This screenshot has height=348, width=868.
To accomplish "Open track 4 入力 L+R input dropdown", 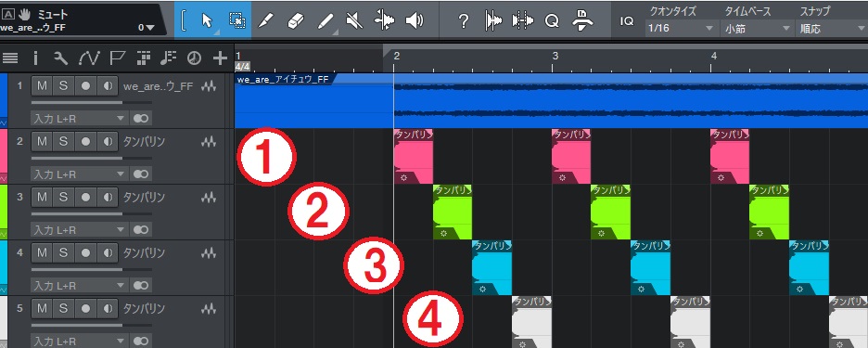I will click(79, 285).
